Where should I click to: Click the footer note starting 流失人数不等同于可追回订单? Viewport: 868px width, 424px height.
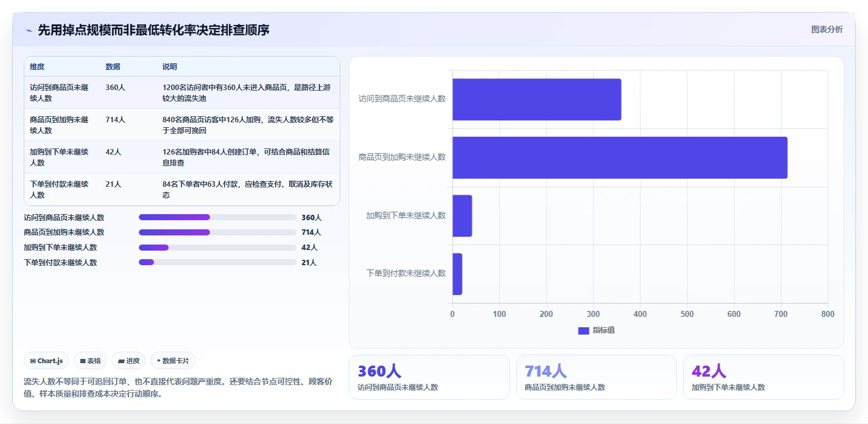pos(178,388)
